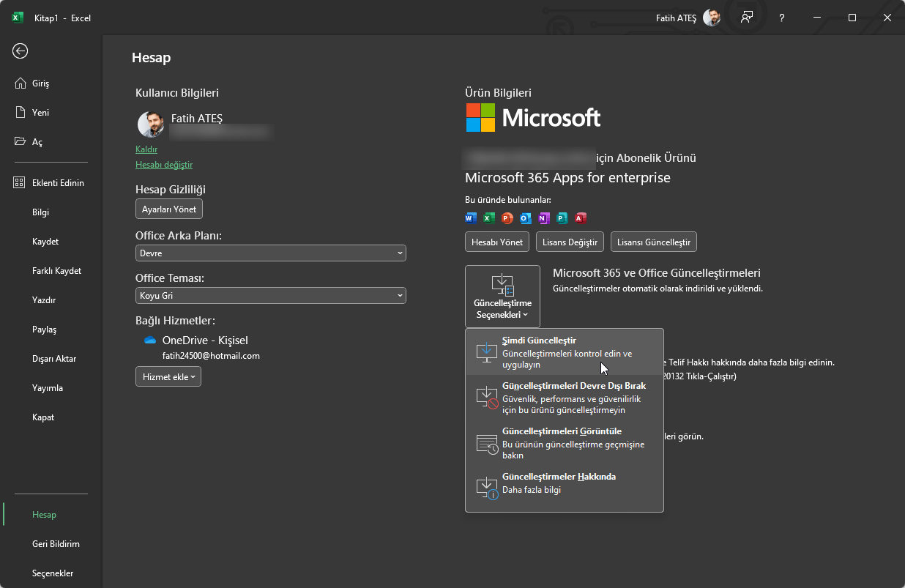905x588 pixels.
Task: Open the Office Teması dropdown
Action: pos(270,296)
